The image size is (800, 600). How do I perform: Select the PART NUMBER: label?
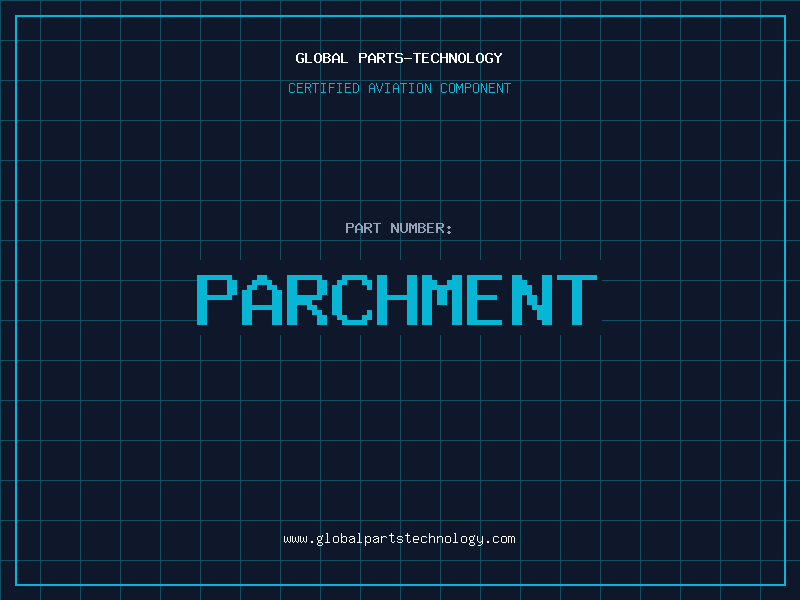399,228
